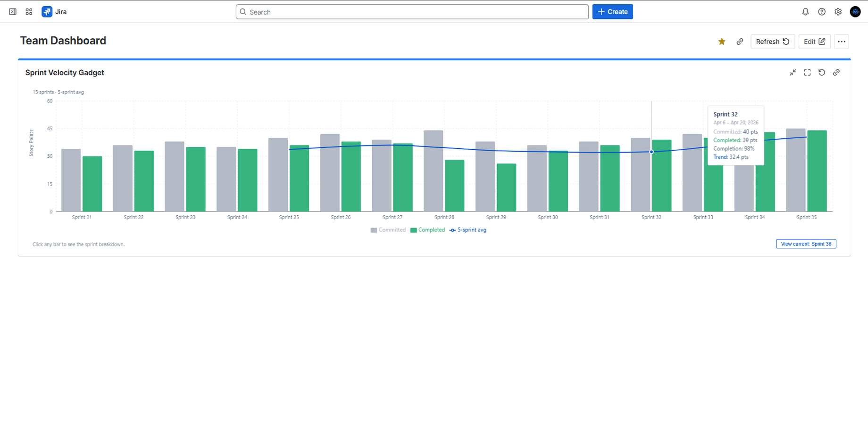This screenshot has width=868, height=425.
Task: Click the Jira app logo
Action: tap(47, 11)
